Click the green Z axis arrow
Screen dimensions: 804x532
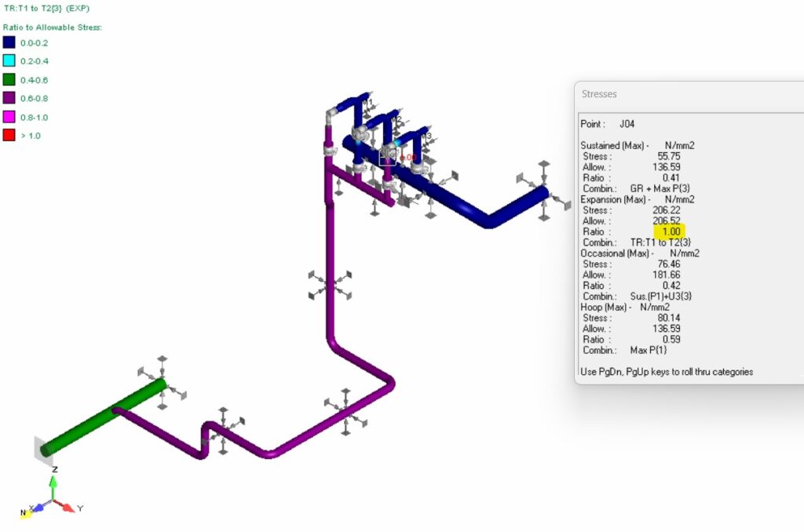pos(53,486)
